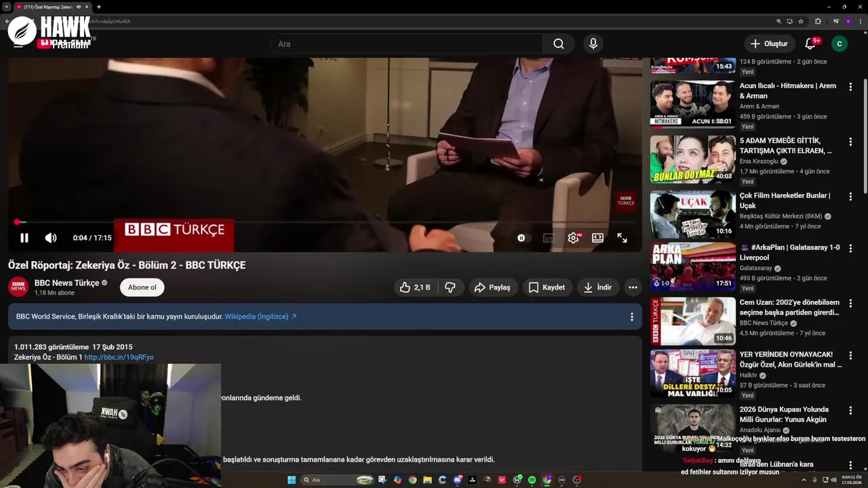Open options for the YER YERİNDEN OYNAYACAK video

point(850,356)
